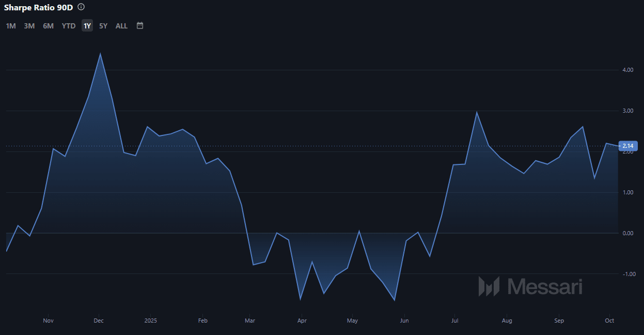Switch to the 5Y time range

(103, 26)
